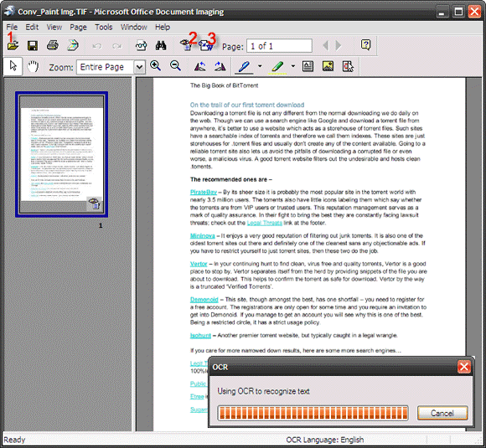Open the pen tool options arrow
Viewport: 486px width, 448px height.
tap(260, 66)
